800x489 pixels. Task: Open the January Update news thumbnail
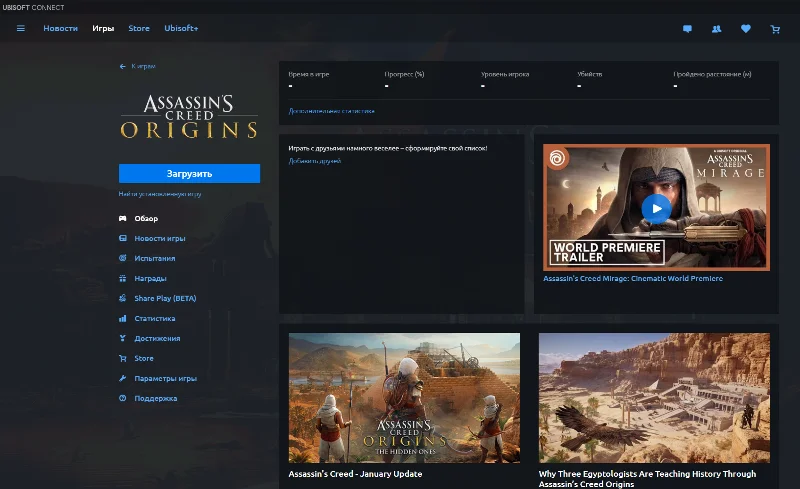(404, 397)
